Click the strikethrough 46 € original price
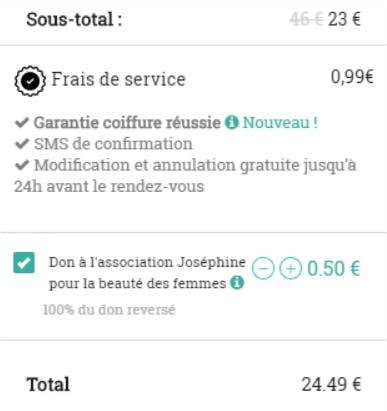The width and height of the screenshot is (387, 411). 306,19
